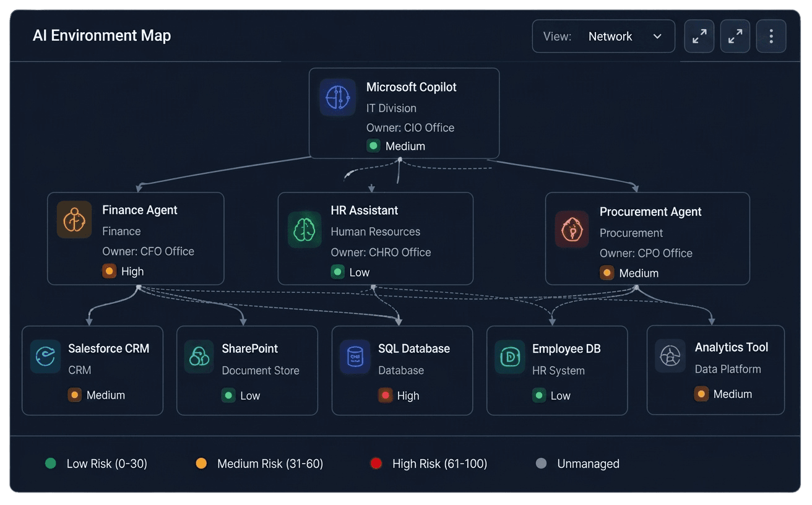
Task: Click the SharePoint document store icon
Action: pos(199,356)
